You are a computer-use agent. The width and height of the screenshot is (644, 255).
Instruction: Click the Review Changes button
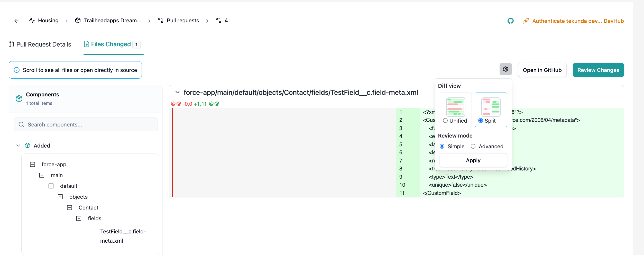(598, 70)
